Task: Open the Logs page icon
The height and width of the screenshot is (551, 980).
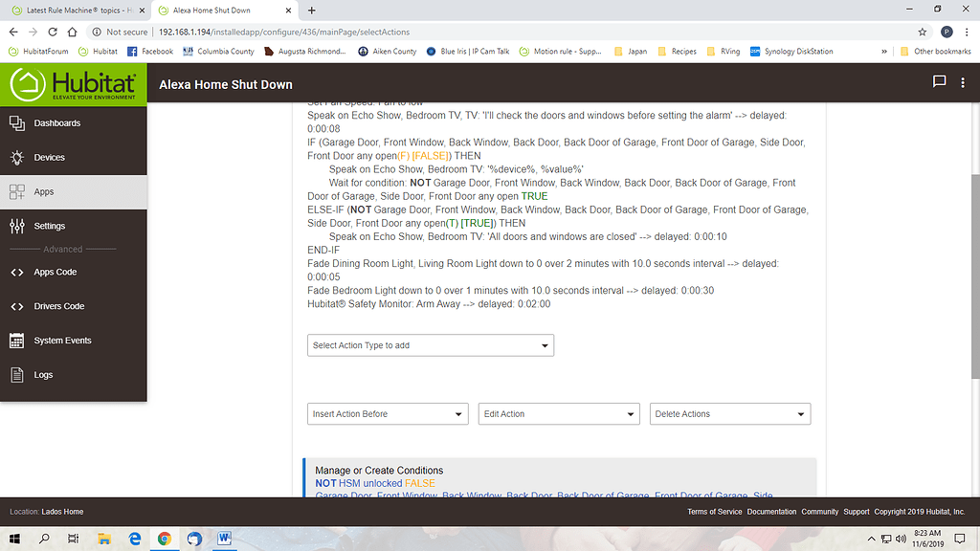Action: point(16,375)
